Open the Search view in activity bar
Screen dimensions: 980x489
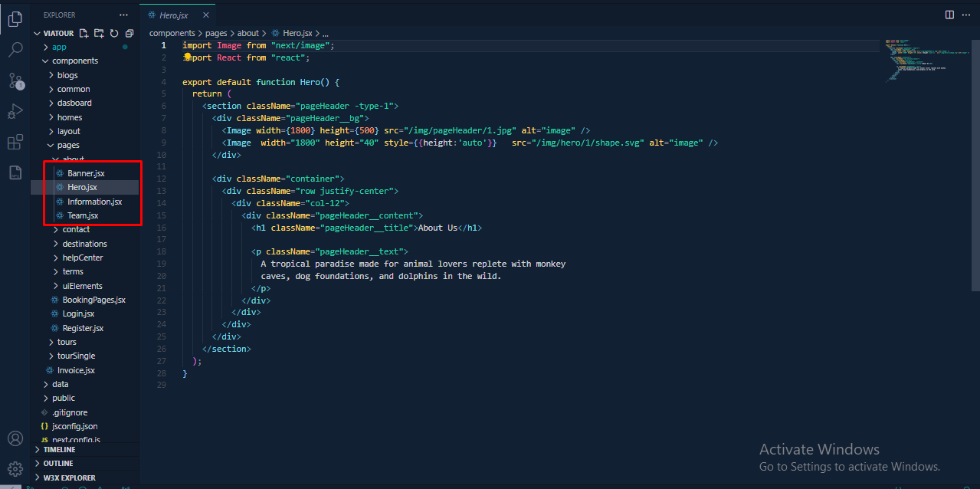pyautogui.click(x=15, y=51)
